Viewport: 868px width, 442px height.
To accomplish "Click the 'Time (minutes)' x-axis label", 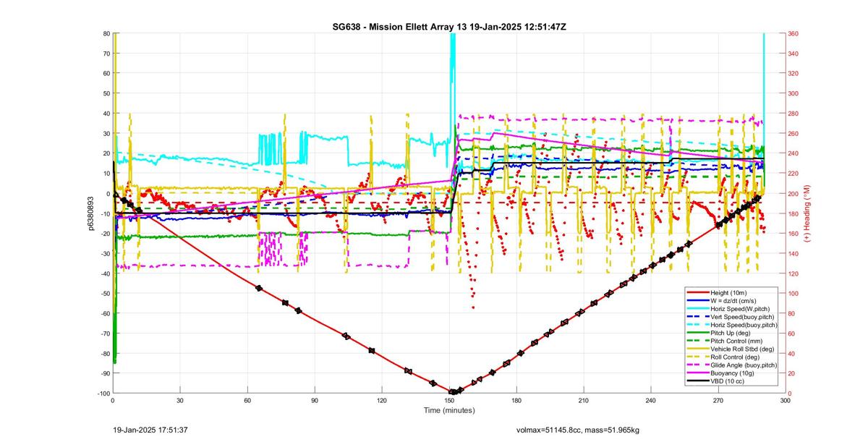I will tap(448, 409).
